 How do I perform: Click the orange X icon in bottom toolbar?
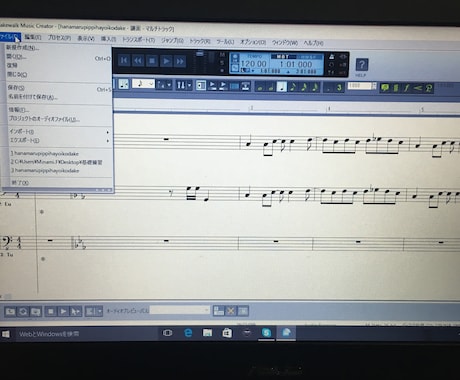point(231,311)
